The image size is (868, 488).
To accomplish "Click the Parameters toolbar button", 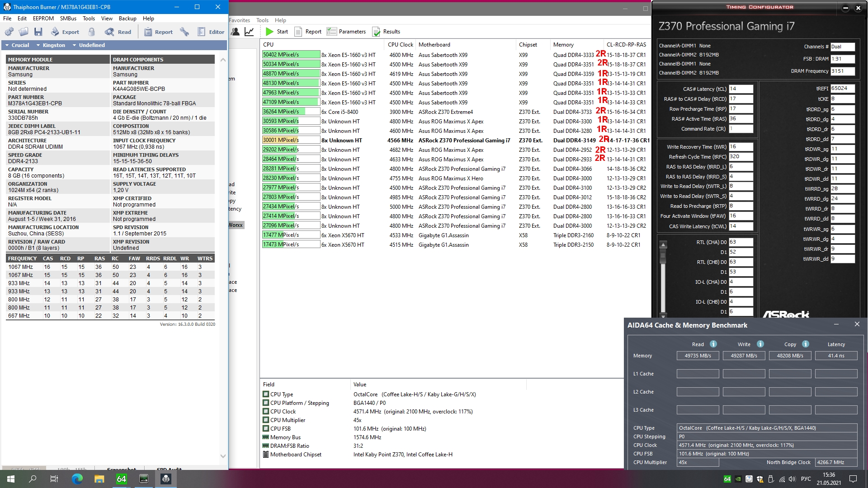I will (x=346, y=32).
